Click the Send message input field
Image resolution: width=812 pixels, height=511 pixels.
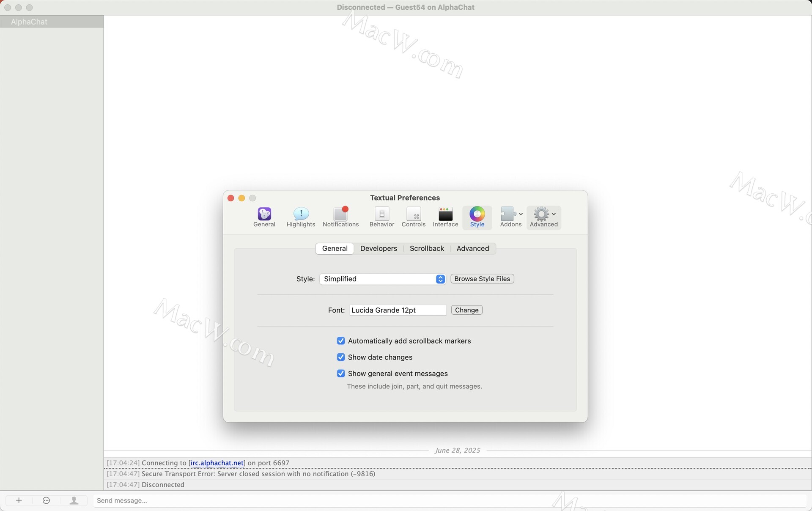tap(450, 500)
